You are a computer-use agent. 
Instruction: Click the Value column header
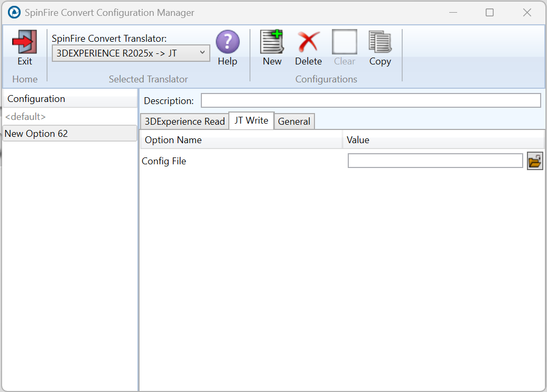point(443,140)
